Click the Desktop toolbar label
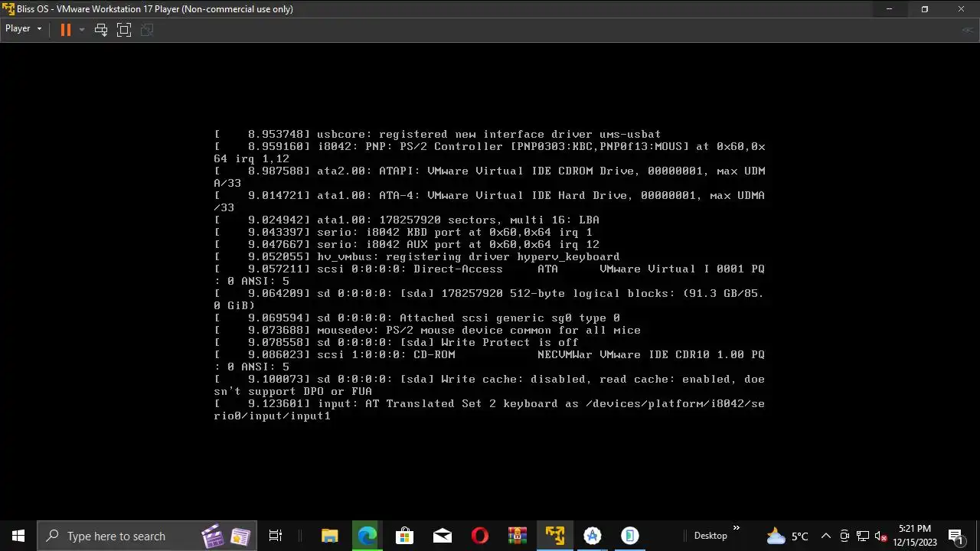Viewport: 980px width, 551px height. tap(710, 536)
